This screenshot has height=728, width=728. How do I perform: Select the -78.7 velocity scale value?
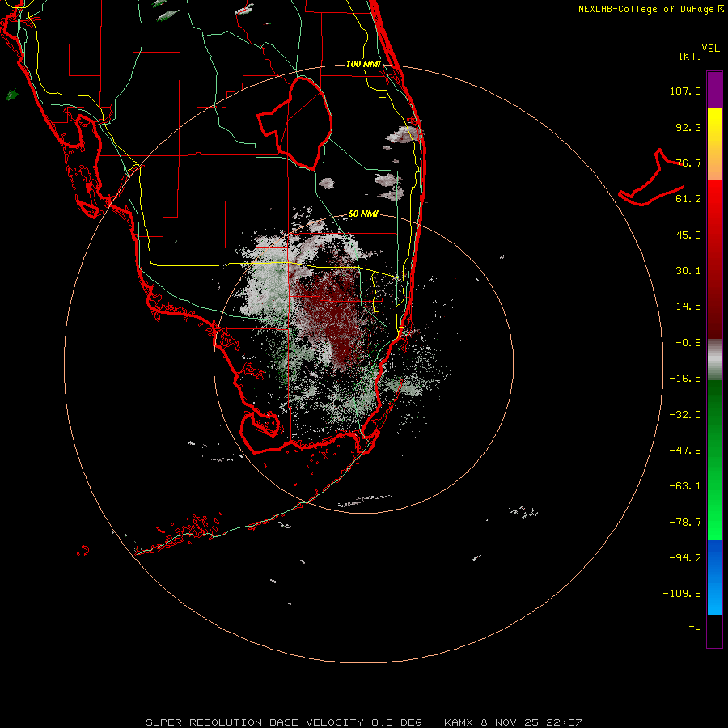(x=685, y=523)
